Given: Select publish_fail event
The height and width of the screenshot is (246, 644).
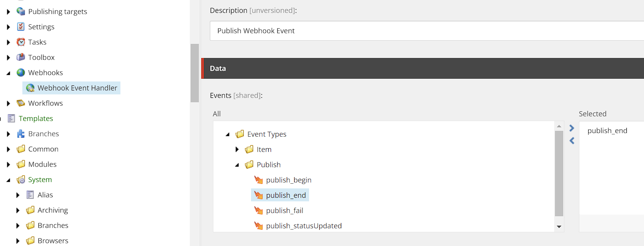Looking at the screenshot, I should coord(285,210).
